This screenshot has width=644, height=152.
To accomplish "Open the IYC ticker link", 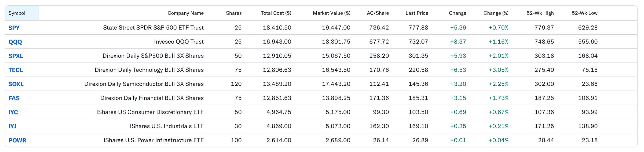I will point(13,112).
